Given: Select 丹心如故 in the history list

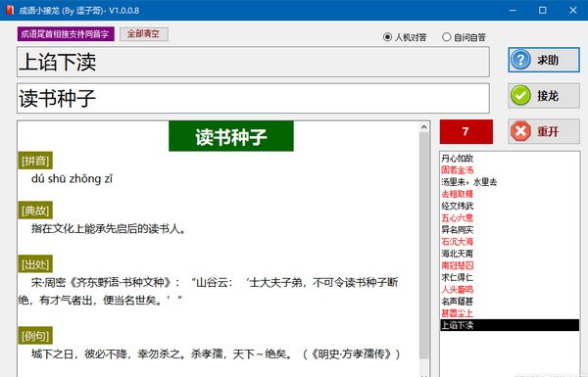Looking at the screenshot, I should [x=457, y=159].
